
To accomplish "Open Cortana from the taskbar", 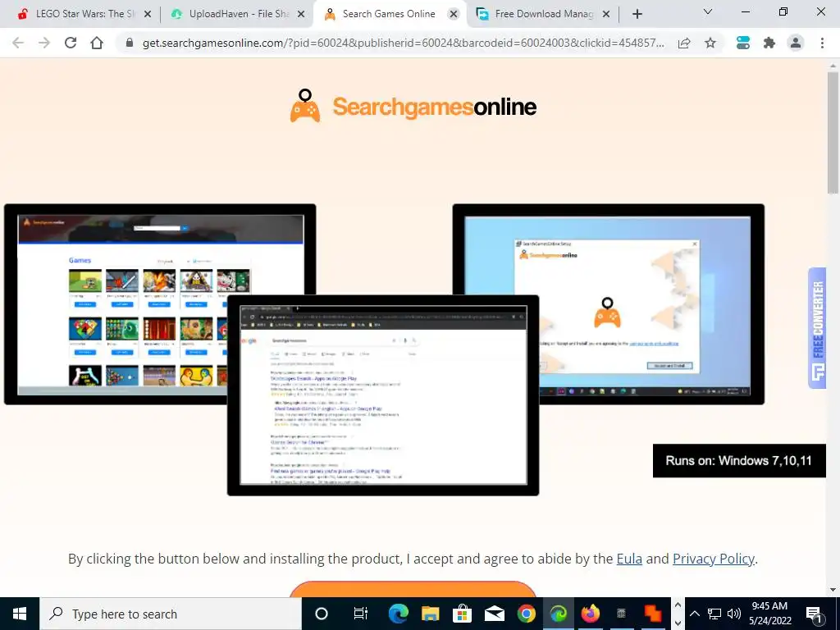I will tap(322, 614).
